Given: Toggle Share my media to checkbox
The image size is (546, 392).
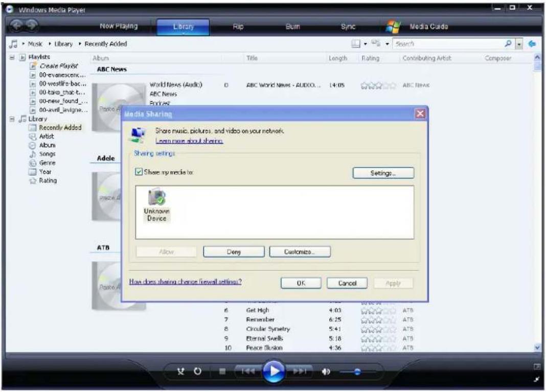Looking at the screenshot, I should [139, 172].
